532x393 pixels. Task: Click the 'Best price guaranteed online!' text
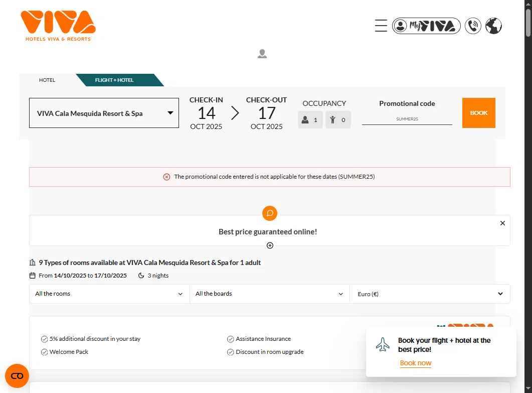[268, 232]
